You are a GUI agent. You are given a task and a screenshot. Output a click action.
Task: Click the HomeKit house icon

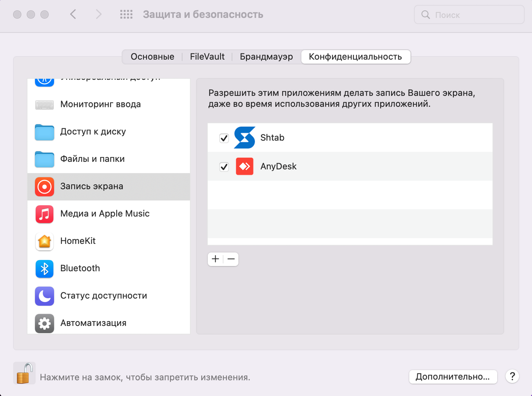point(44,241)
